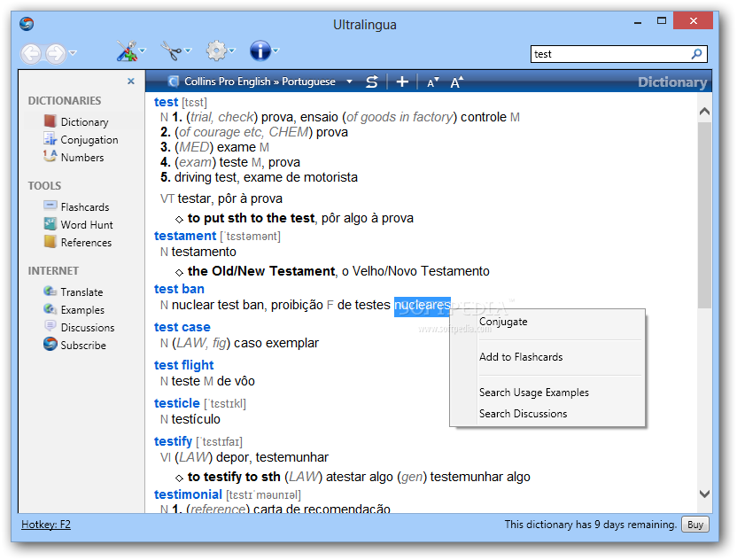Expand the tools icon dropdown arrow

pos(143,51)
